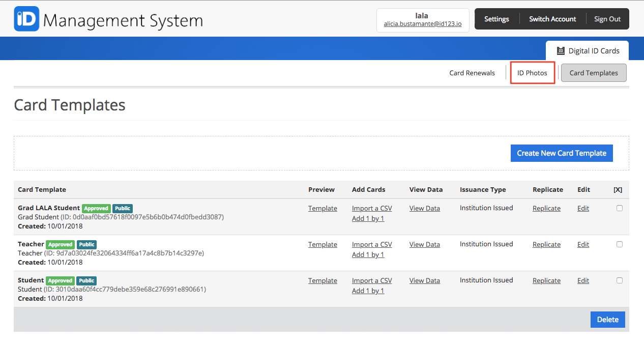Add 1 by 1 for Student row
Viewport: 644px width, 343px height.
click(368, 291)
